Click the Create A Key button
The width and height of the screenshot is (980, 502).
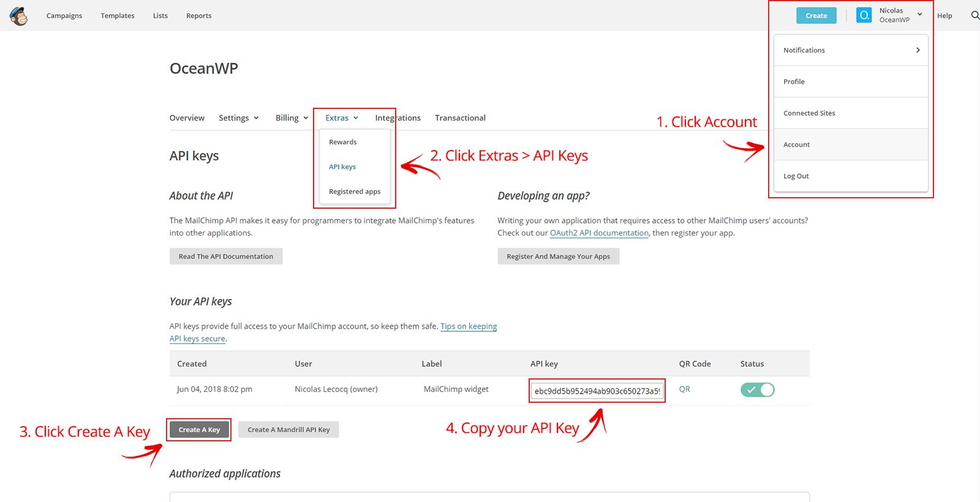point(199,430)
